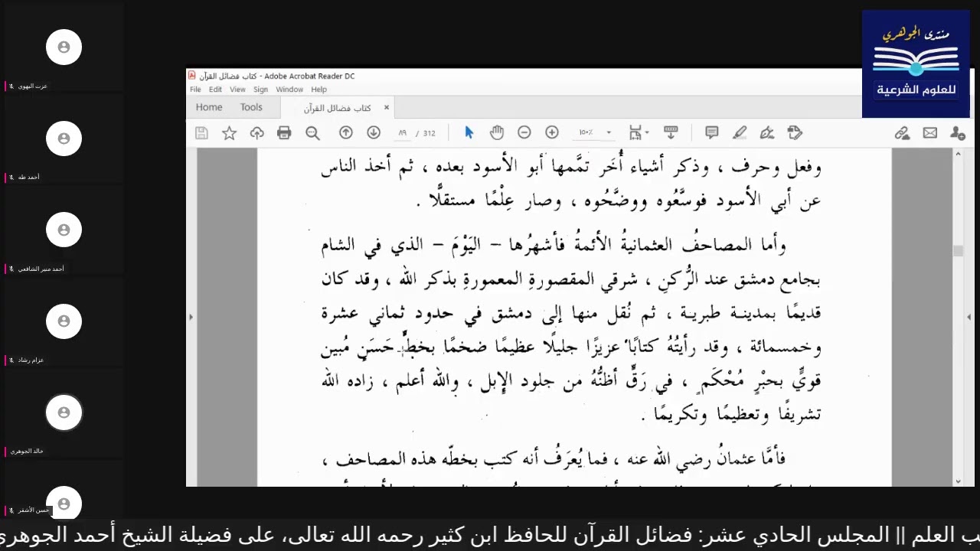Open the fit page options icon
The height and width of the screenshot is (551, 980).
[x=638, y=132]
